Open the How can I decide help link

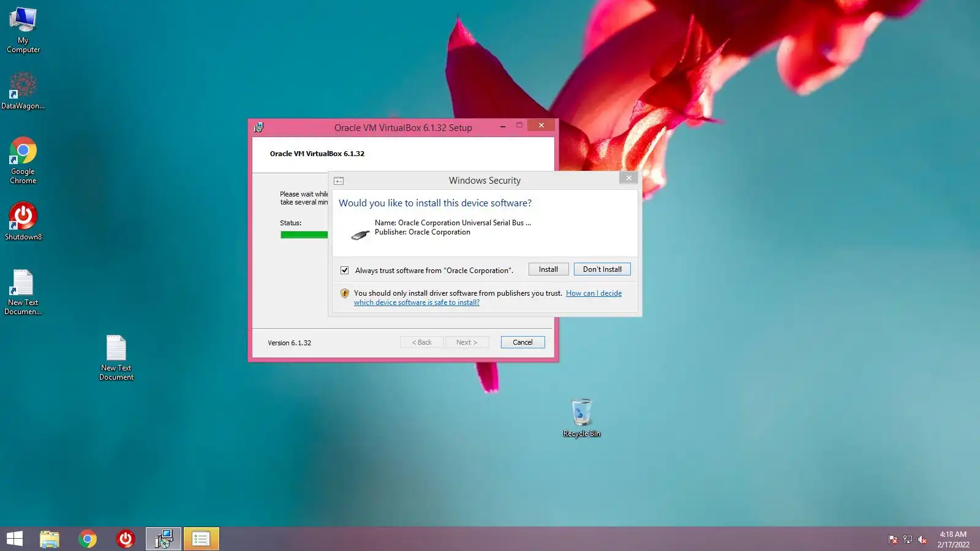(488, 298)
